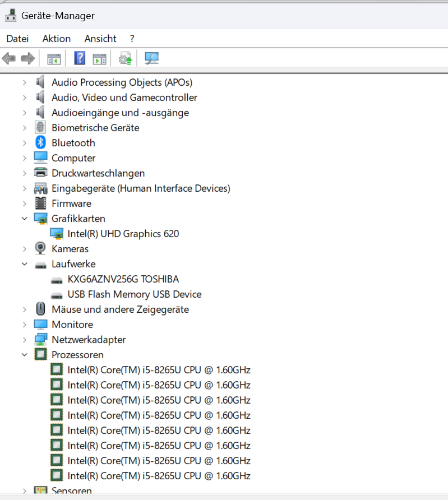Select Biometrische Geräte label
Screen dimensions: 448x500
(95, 128)
